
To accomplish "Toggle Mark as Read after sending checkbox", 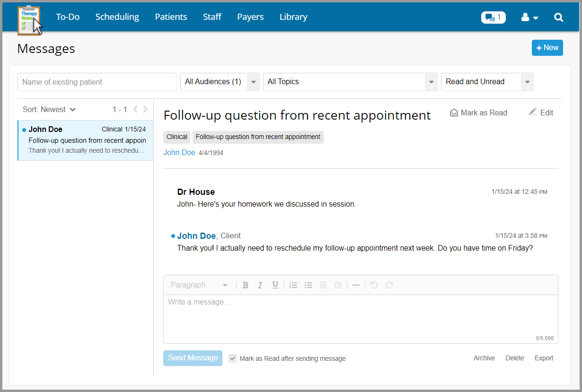I will point(233,358).
